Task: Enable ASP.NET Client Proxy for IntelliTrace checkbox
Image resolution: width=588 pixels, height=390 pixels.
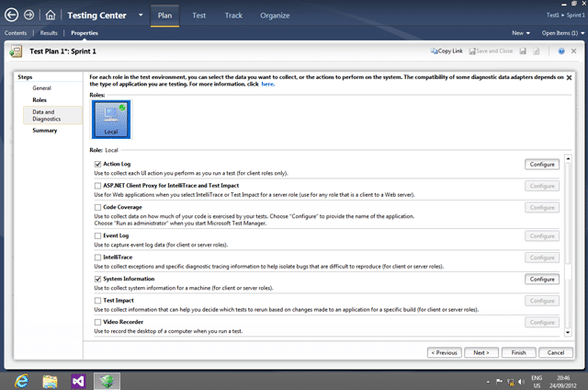Action: click(x=98, y=186)
